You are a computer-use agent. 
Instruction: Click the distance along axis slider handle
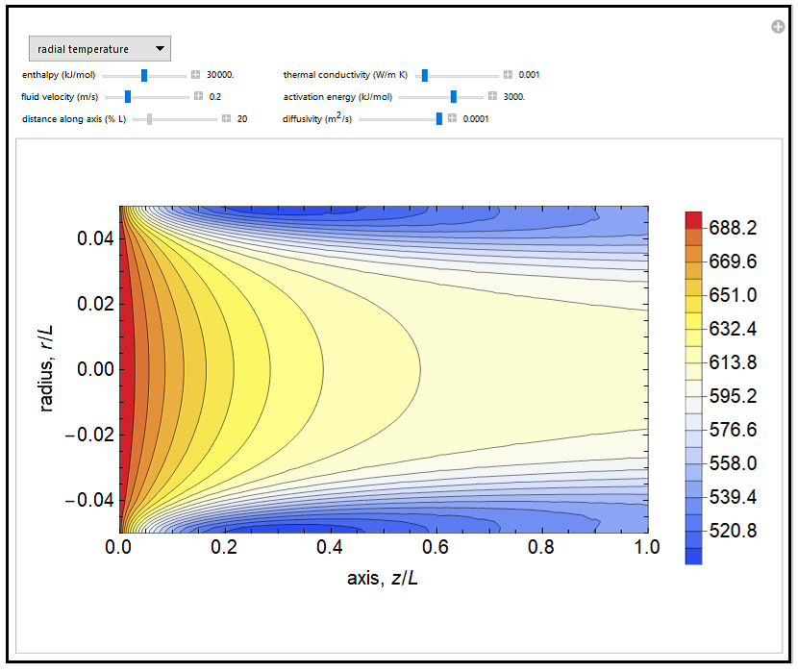[149, 119]
